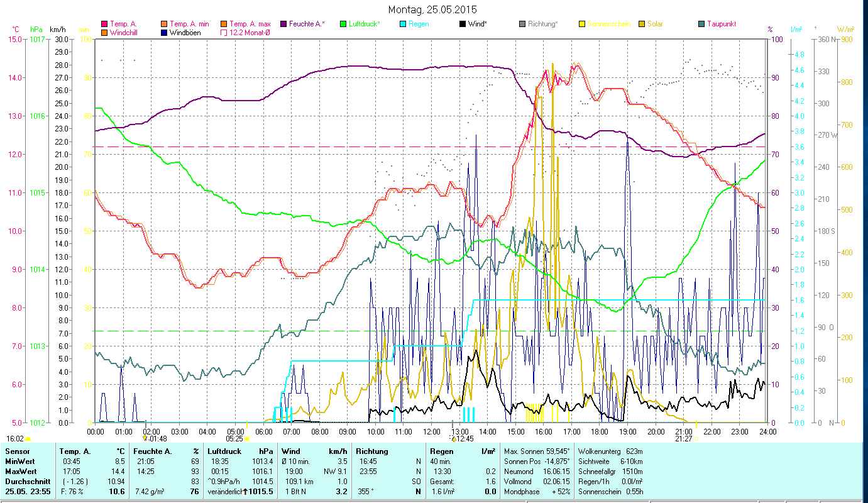Click the Temp. A. max legend square
Image resolution: width=868 pixels, height=503 pixels.
click(224, 24)
